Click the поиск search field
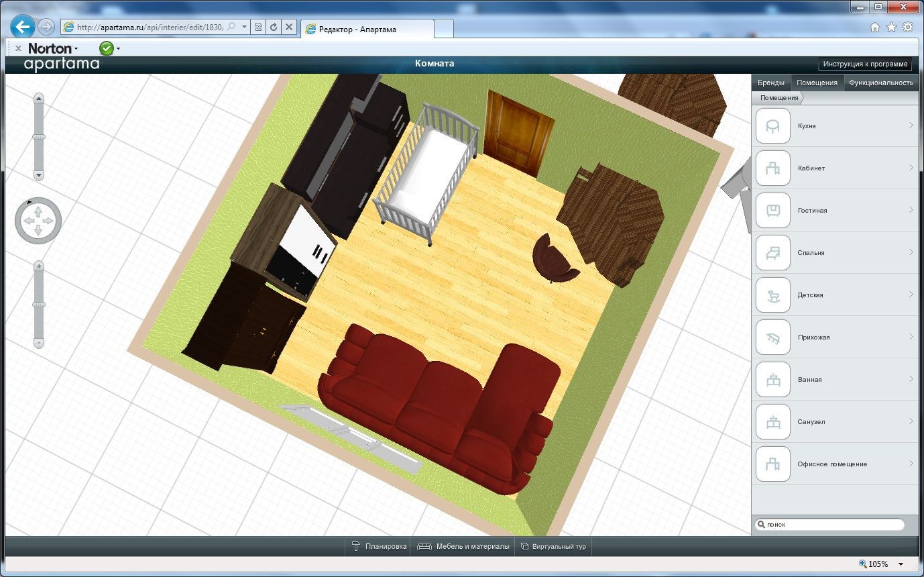Screen dimensions: 924x577 pyautogui.click(x=830, y=525)
